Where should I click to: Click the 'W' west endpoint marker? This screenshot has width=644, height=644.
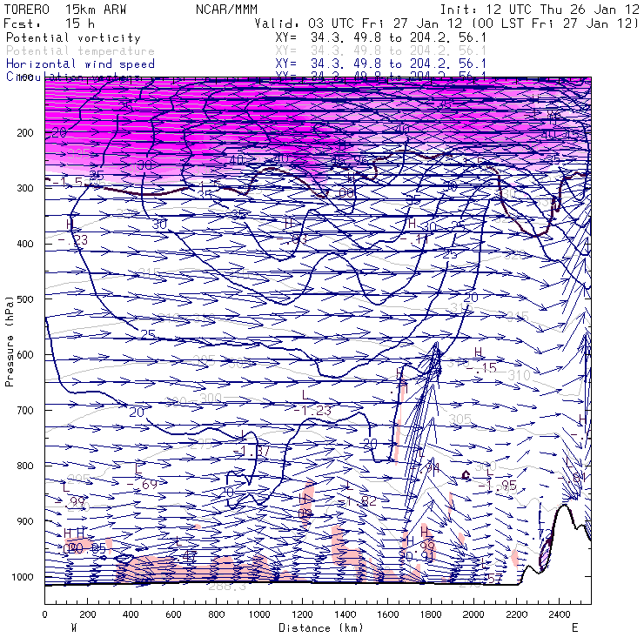pos(74,628)
